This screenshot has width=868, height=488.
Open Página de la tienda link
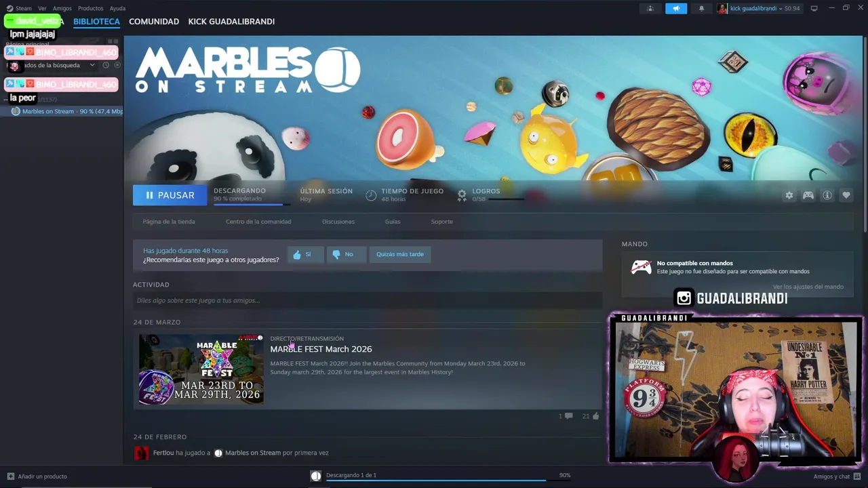coord(169,222)
